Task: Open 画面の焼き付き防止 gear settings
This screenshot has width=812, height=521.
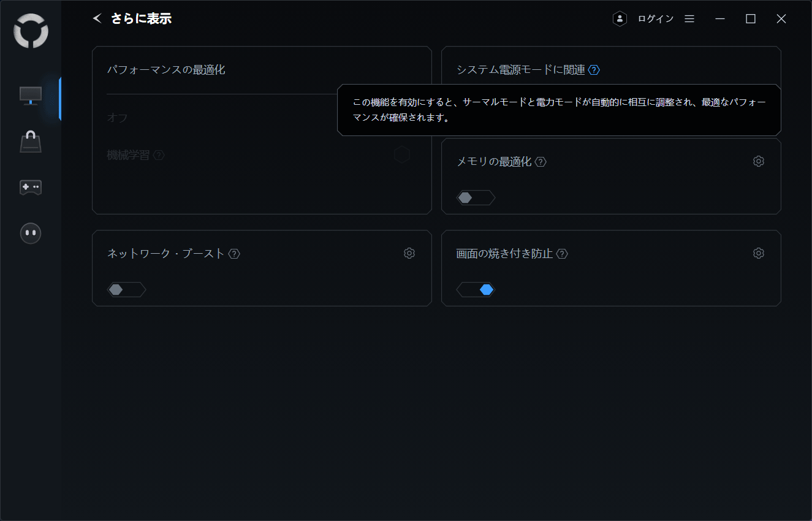Action: tap(759, 253)
